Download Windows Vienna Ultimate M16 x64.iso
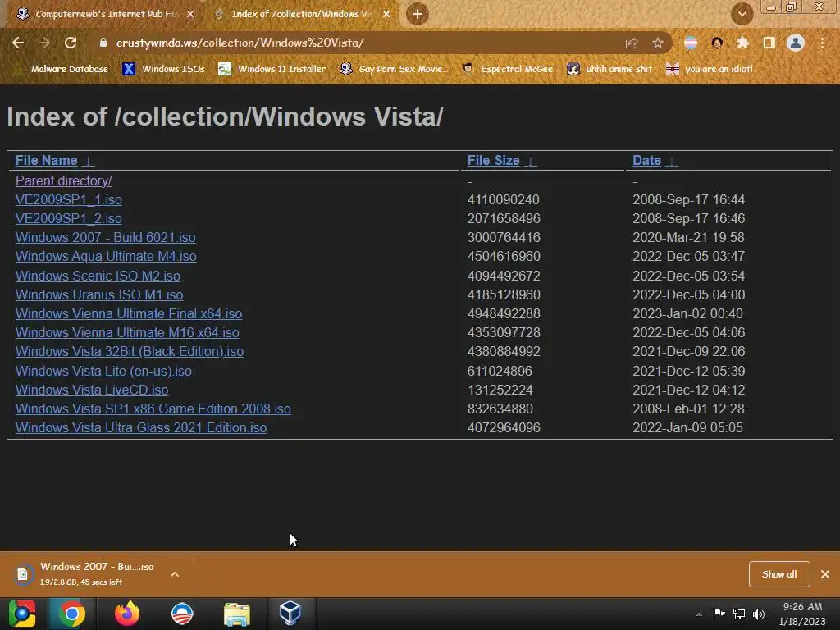 (x=127, y=333)
